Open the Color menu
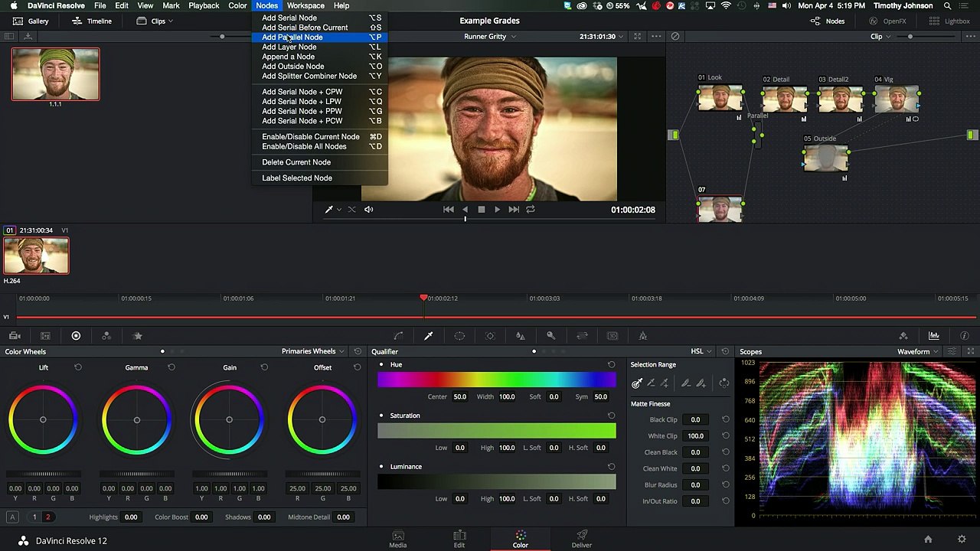This screenshot has height=551, width=980. click(x=237, y=5)
